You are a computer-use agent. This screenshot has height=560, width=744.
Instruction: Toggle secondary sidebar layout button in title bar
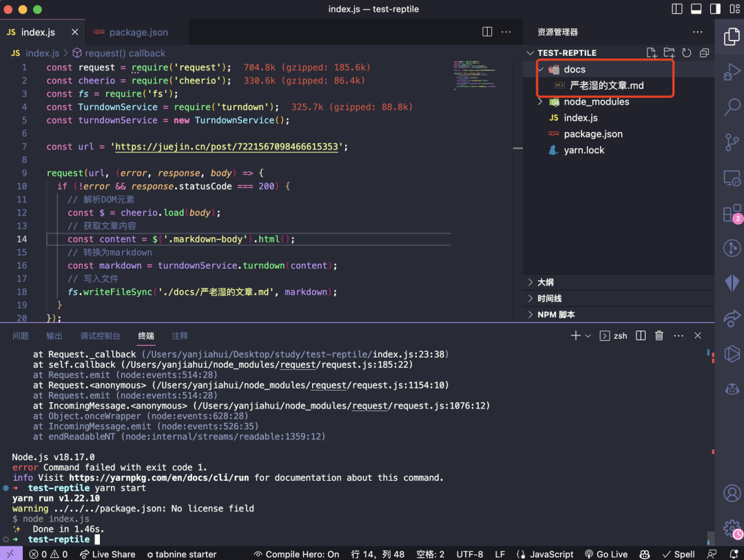pos(714,9)
